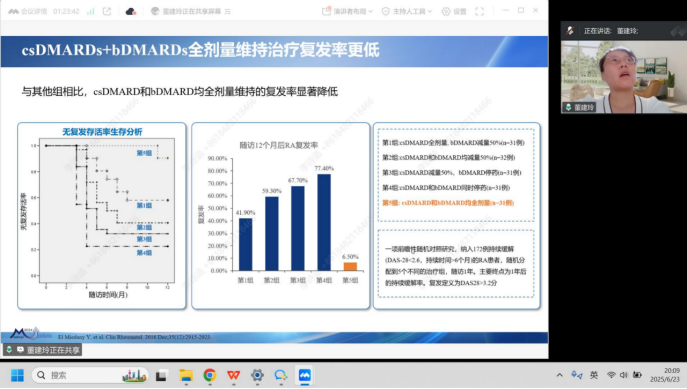687x389 pixels.
Task: Click the 6.50% bar value label
Action: pyautogui.click(x=350, y=257)
